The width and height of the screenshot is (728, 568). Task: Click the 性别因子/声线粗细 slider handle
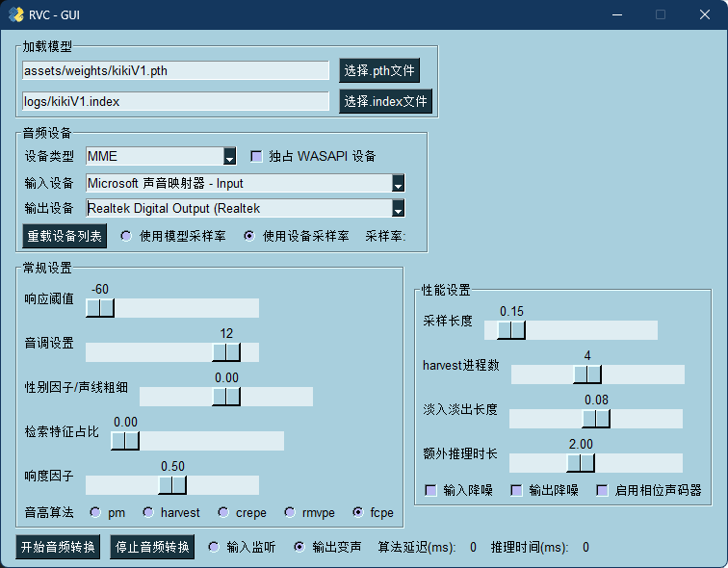point(226,397)
